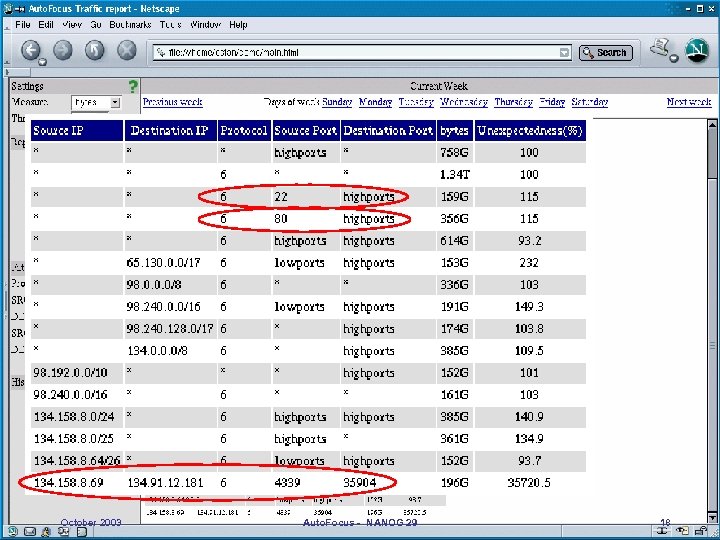Screen dimensions: 720x540
Task: Select destination port cell 35904
Action: [x=360, y=483]
